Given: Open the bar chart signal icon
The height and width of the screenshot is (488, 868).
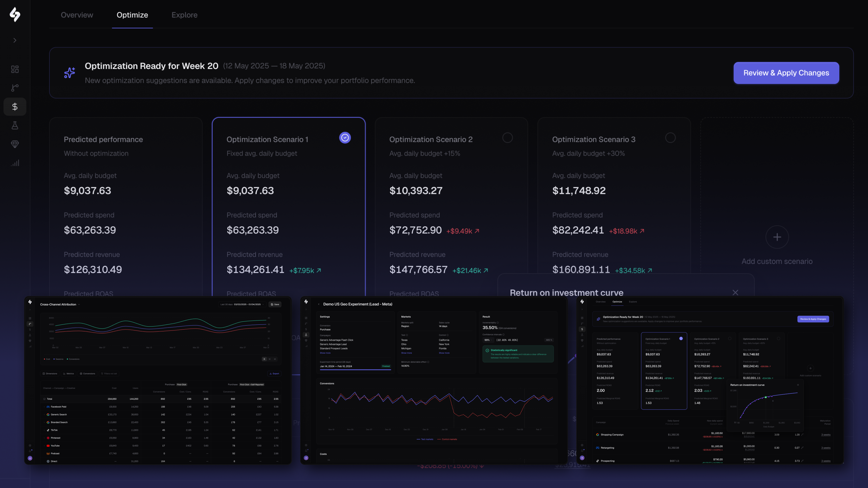Looking at the screenshot, I should [x=15, y=163].
